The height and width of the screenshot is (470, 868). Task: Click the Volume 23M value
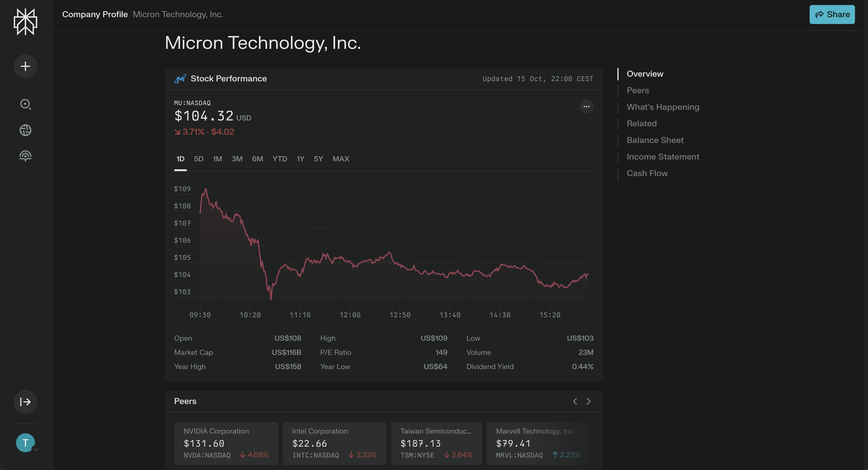586,352
